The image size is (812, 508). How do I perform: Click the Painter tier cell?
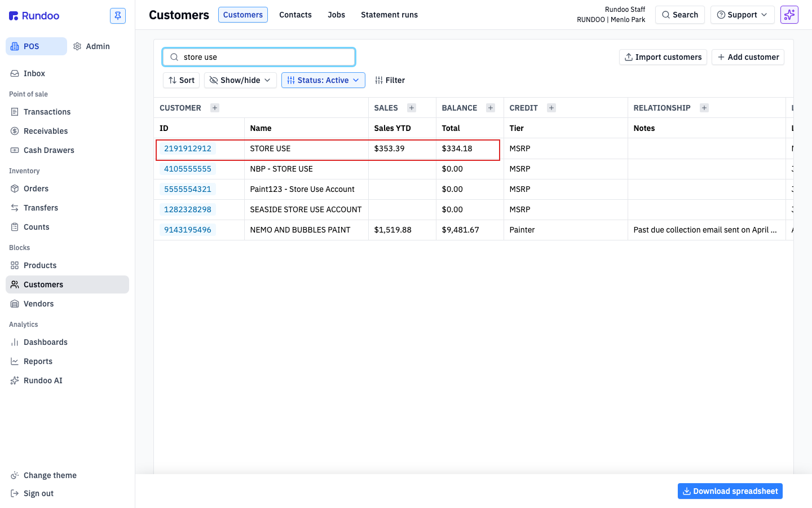(x=566, y=230)
